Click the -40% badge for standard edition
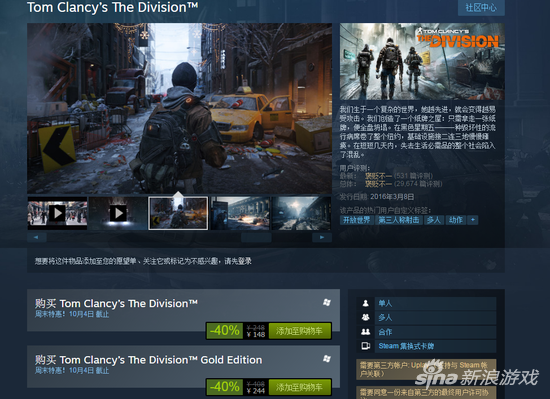This screenshot has height=399, width=550. tap(224, 331)
